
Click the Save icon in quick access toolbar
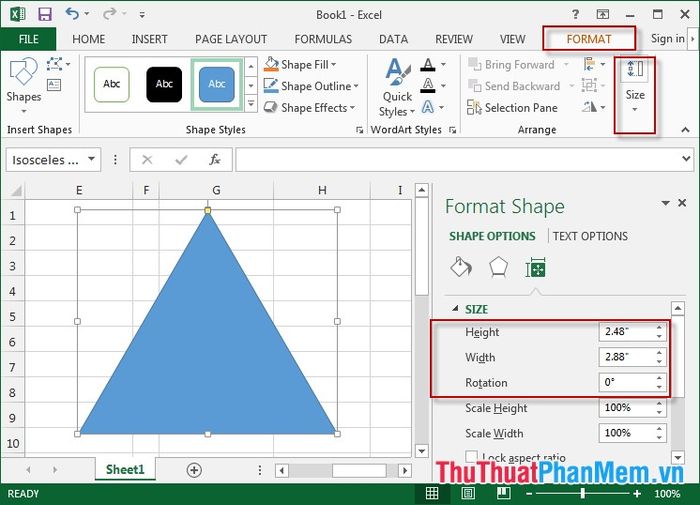tap(44, 14)
